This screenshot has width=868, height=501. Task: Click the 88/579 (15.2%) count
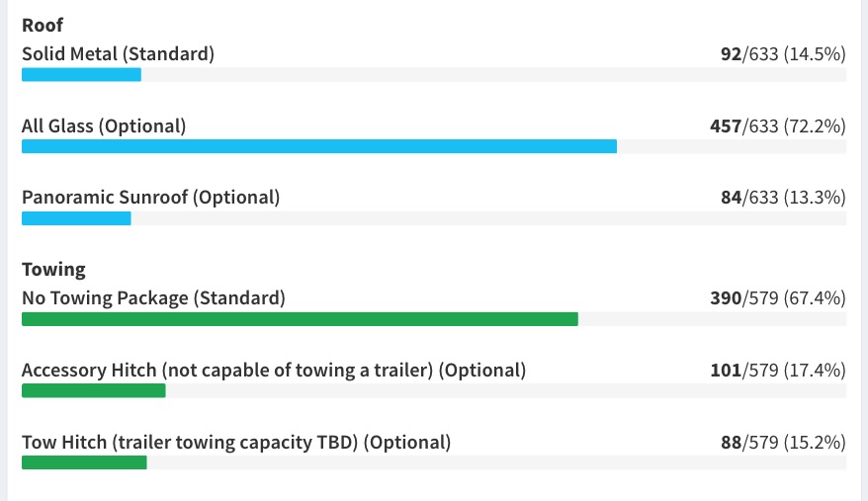783,443
